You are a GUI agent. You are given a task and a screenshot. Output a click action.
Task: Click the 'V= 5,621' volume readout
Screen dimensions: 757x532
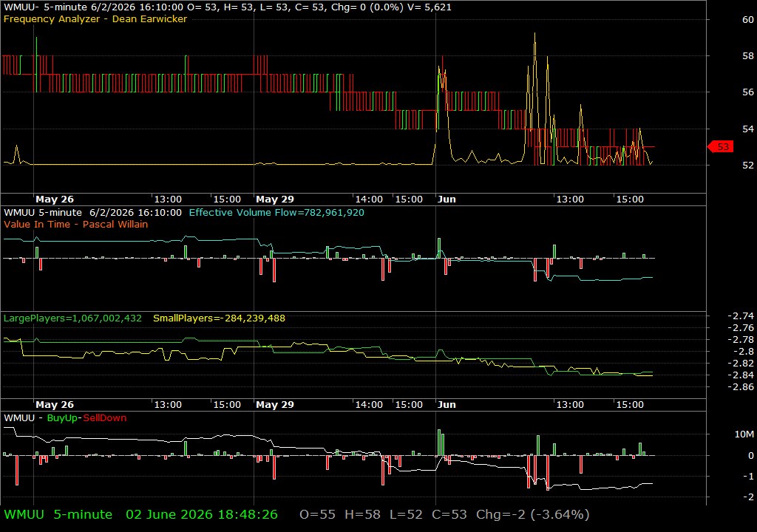pos(430,7)
